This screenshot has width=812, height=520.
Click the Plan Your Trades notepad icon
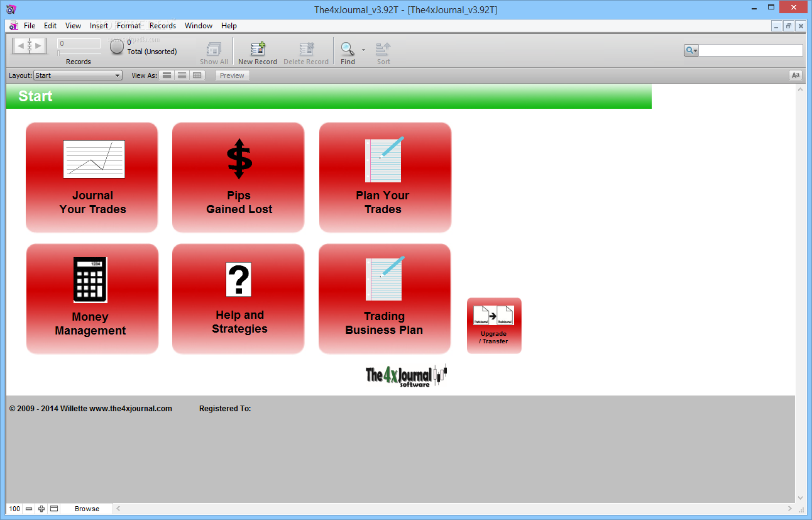[x=385, y=159]
